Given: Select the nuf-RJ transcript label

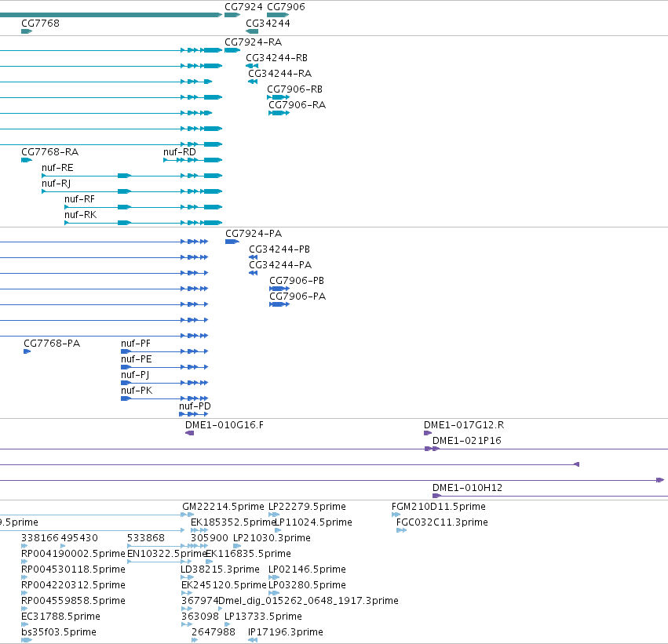Looking at the screenshot, I should (56, 184).
